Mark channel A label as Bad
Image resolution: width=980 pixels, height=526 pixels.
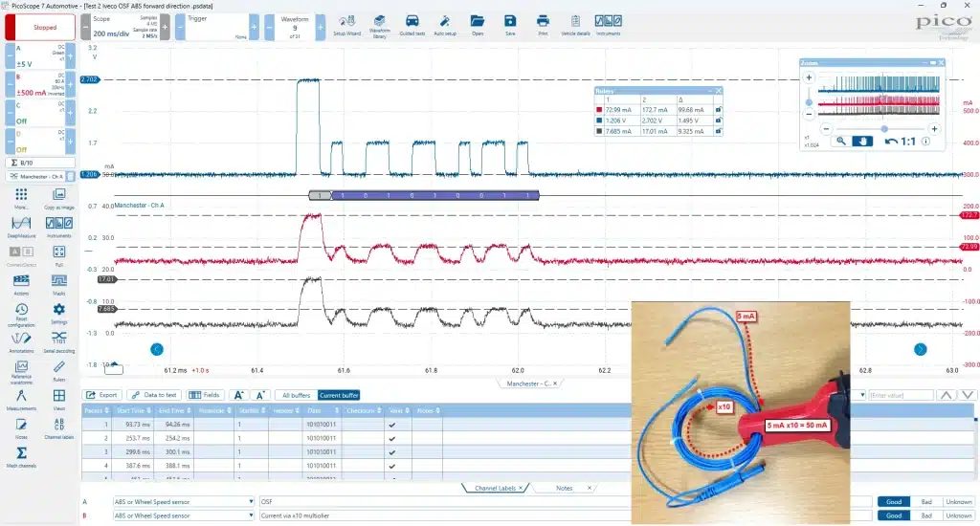tap(926, 502)
